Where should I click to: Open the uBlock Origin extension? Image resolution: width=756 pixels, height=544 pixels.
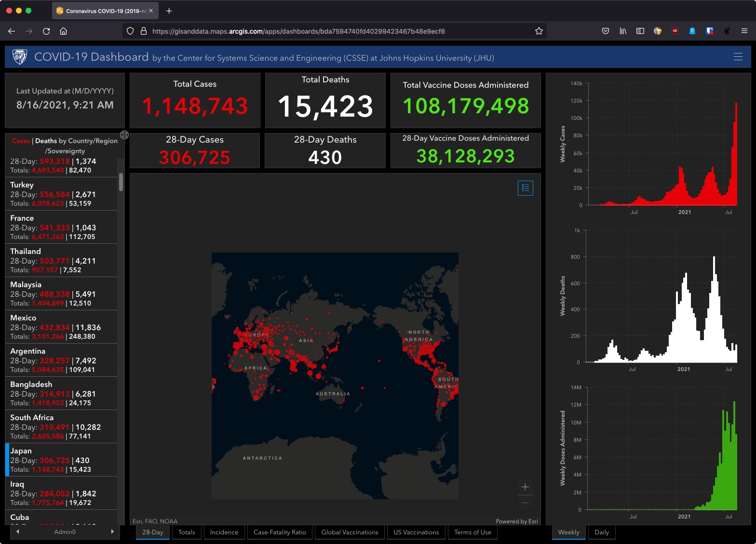(675, 31)
